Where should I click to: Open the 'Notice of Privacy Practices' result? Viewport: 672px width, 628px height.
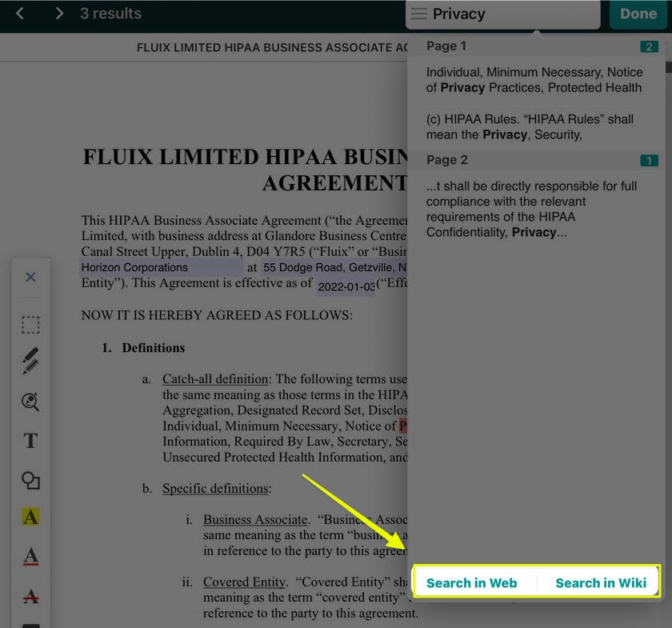coord(534,80)
